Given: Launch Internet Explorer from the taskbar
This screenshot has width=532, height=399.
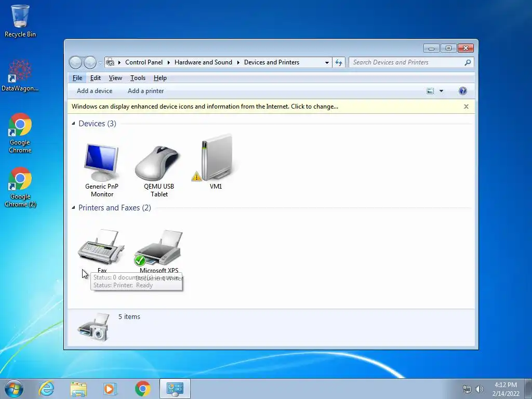Looking at the screenshot, I should coord(46,389).
